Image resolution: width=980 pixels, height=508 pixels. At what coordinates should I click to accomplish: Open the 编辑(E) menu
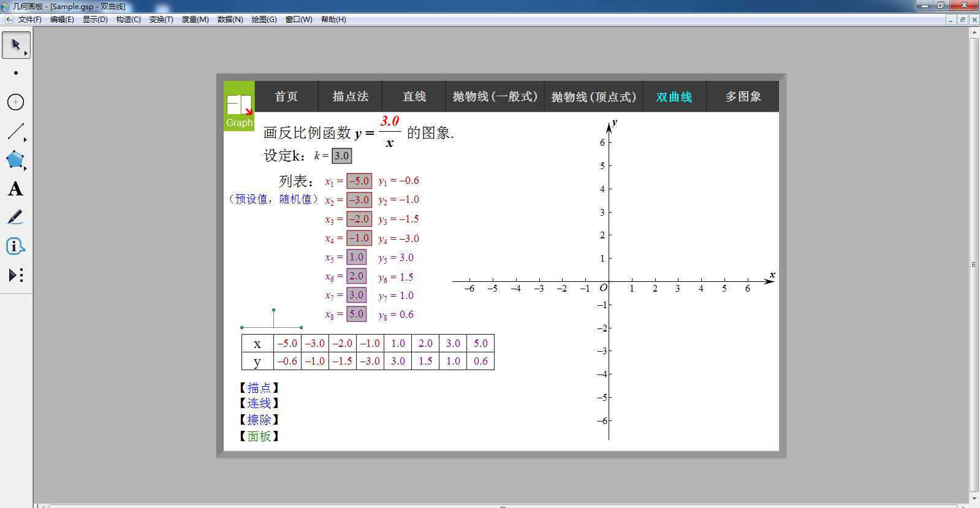(62, 20)
